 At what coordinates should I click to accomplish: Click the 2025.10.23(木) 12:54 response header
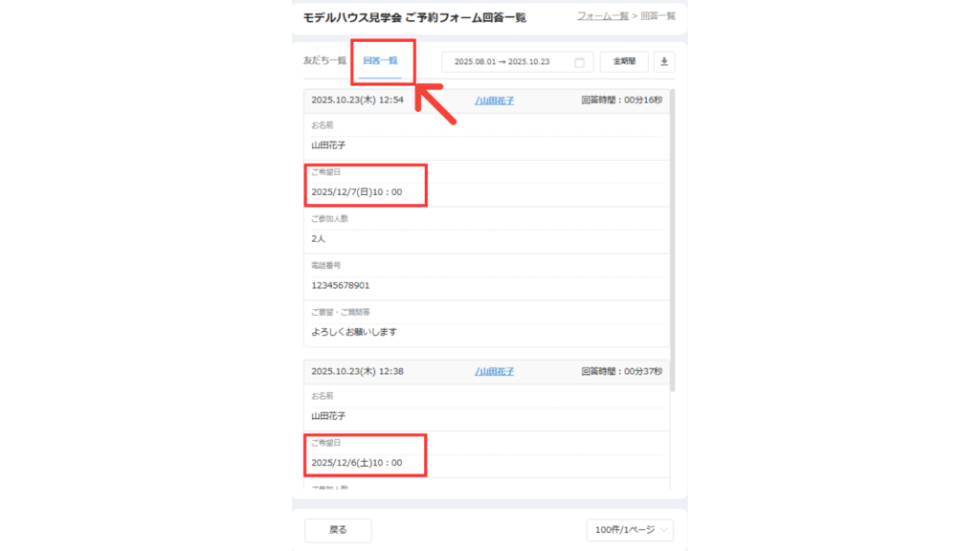357,100
